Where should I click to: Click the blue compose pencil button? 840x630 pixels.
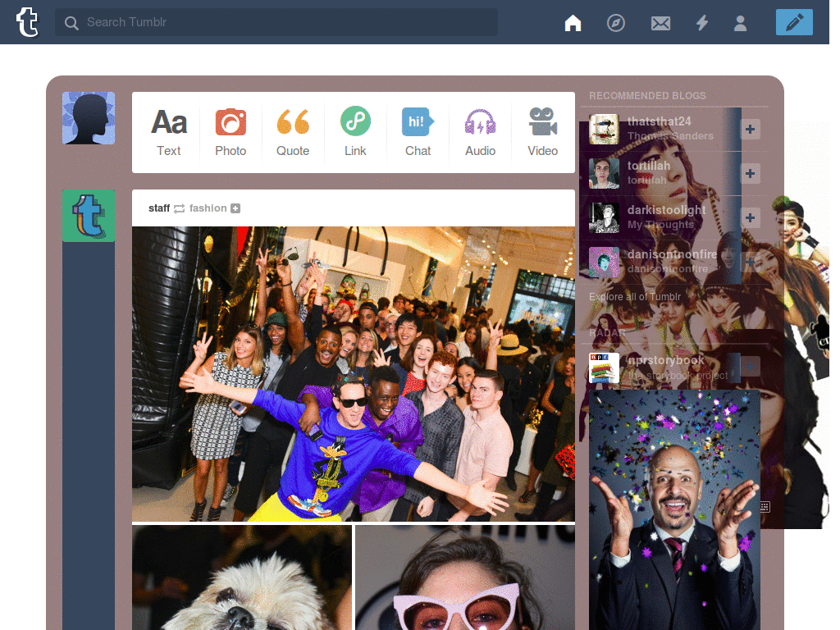(x=794, y=22)
